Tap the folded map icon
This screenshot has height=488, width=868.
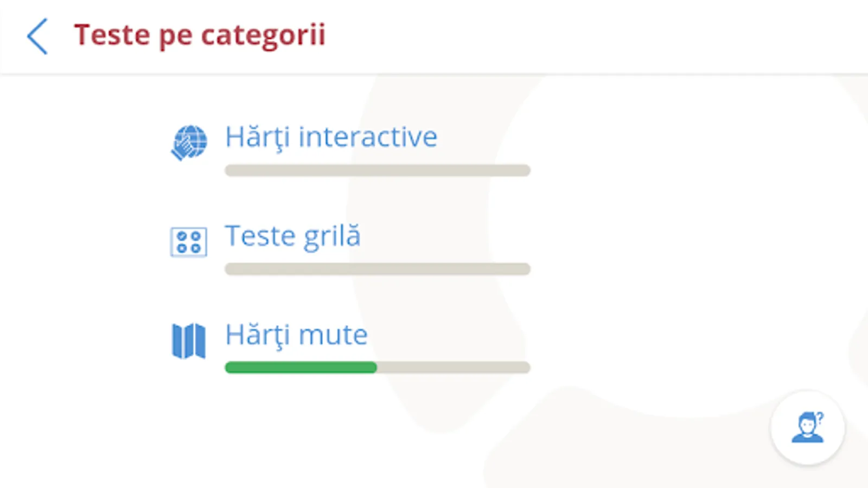coord(189,341)
